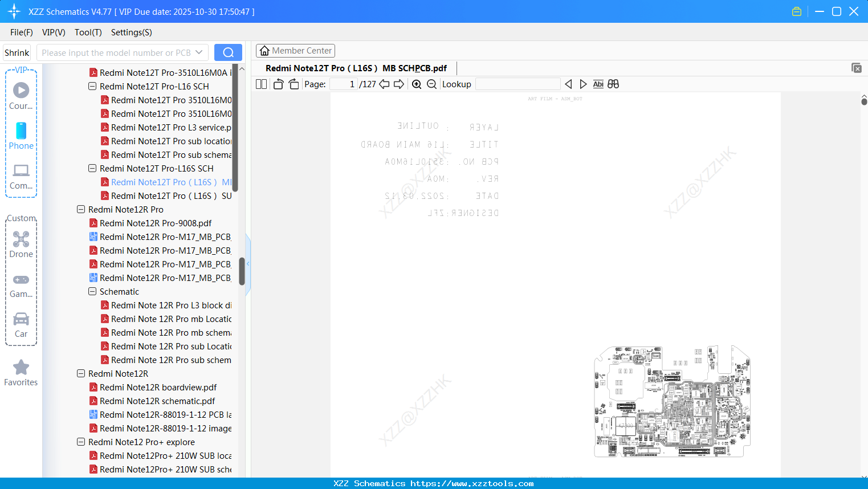Open Redmi Note12T Pro L3 service file
868x489 pixels.
tap(166, 127)
